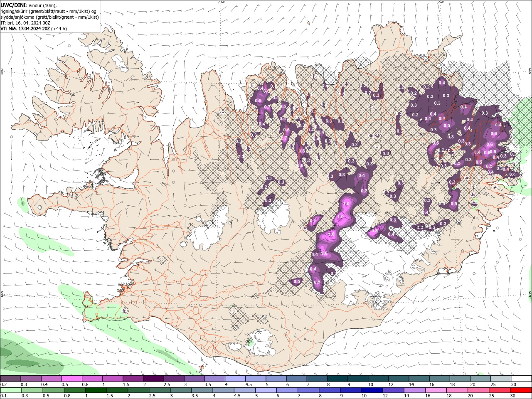The image size is (532, 399).
Task: Click the UWC/DINI title text
Action: pyautogui.click(x=12, y=5)
